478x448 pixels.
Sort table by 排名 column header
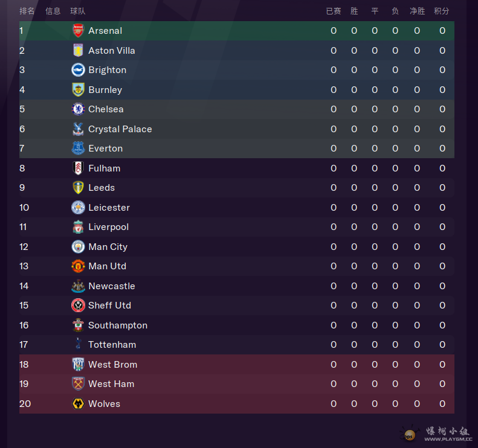coord(27,11)
